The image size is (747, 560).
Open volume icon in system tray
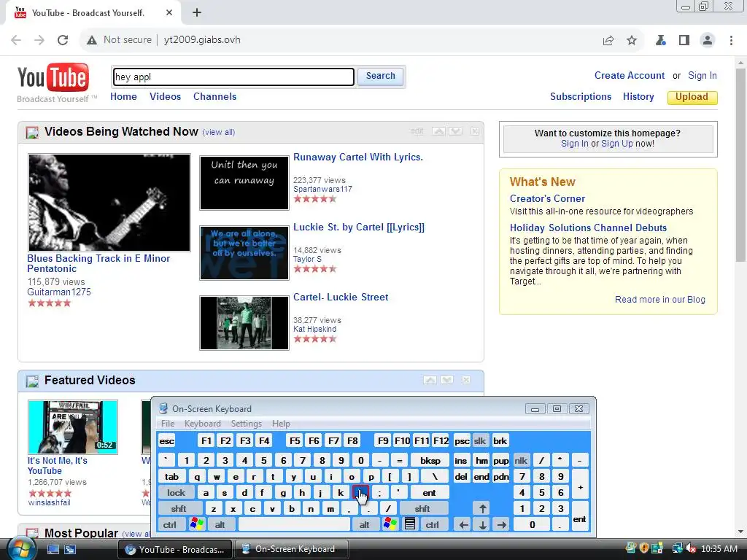click(692, 549)
